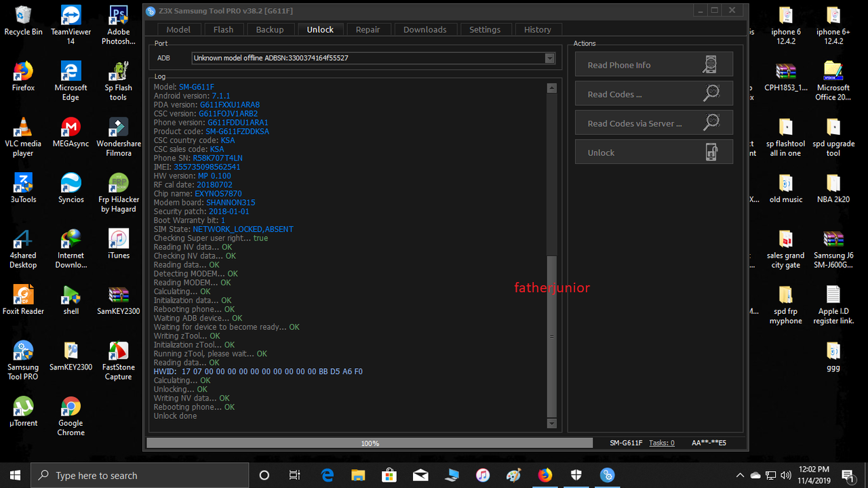Open Sp Flash tools on the desktop
868x488 pixels.
[x=118, y=81]
